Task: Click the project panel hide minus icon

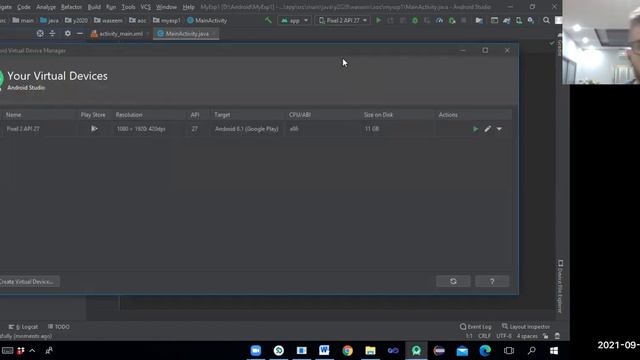Action: pyautogui.click(x=80, y=34)
